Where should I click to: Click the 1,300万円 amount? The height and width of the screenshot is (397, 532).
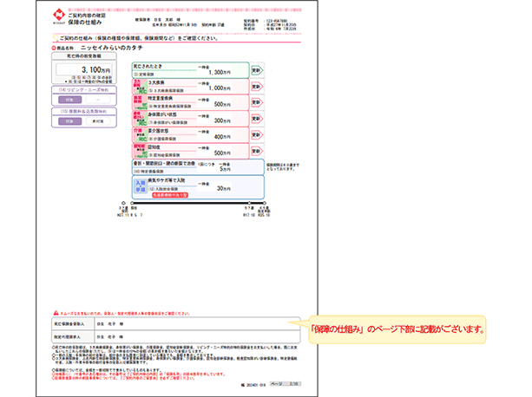point(220,73)
